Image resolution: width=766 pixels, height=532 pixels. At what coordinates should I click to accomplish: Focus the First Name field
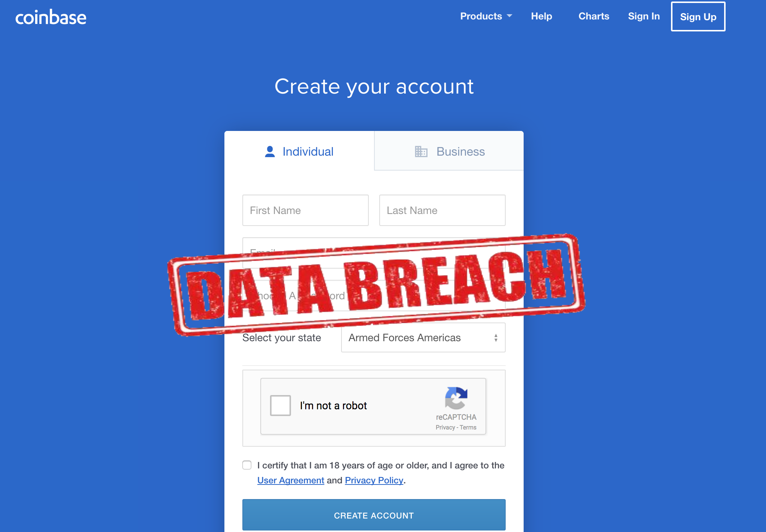click(306, 210)
